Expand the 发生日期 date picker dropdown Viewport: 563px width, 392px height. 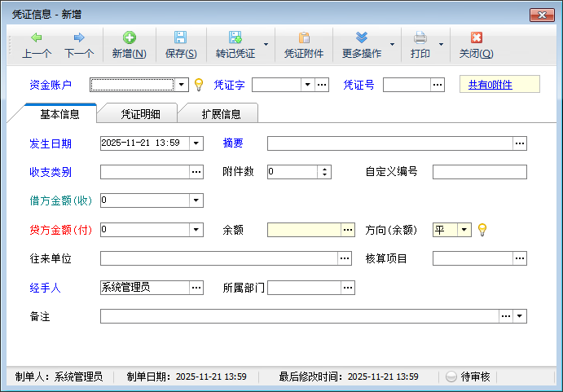[x=196, y=143]
